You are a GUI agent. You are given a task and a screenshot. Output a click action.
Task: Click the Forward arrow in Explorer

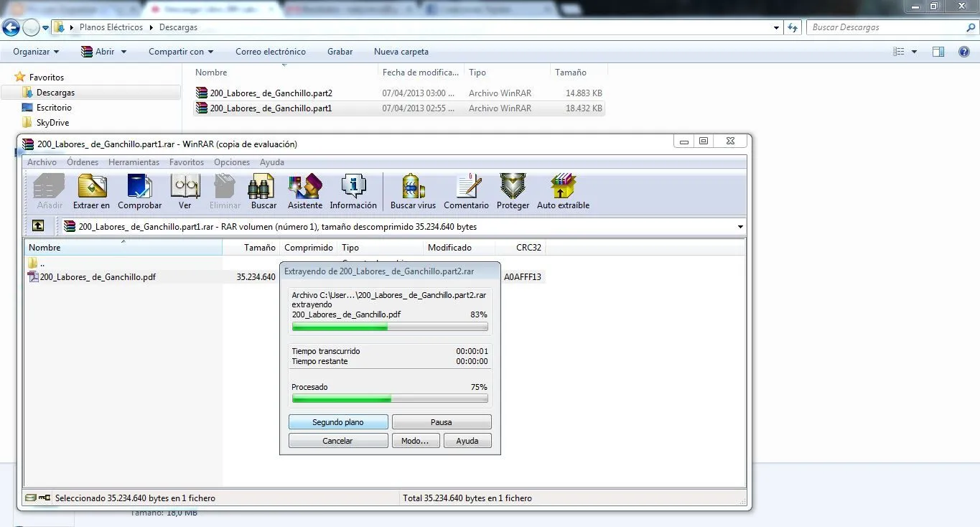31,27
